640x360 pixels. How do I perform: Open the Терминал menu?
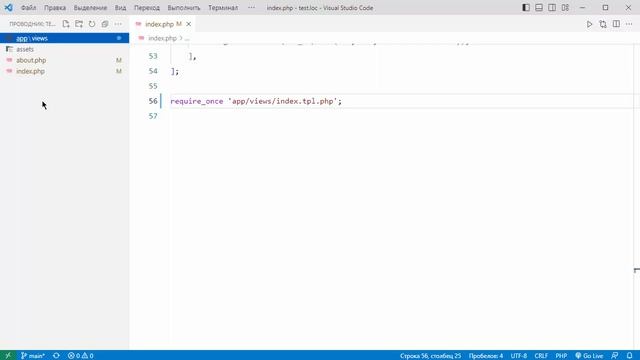[x=223, y=8]
